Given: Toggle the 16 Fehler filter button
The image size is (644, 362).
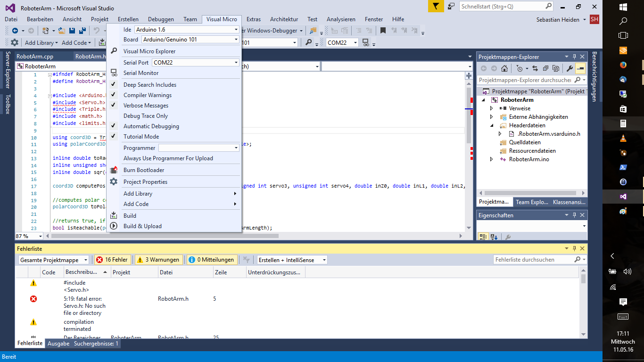Looking at the screenshot, I should [112, 260].
